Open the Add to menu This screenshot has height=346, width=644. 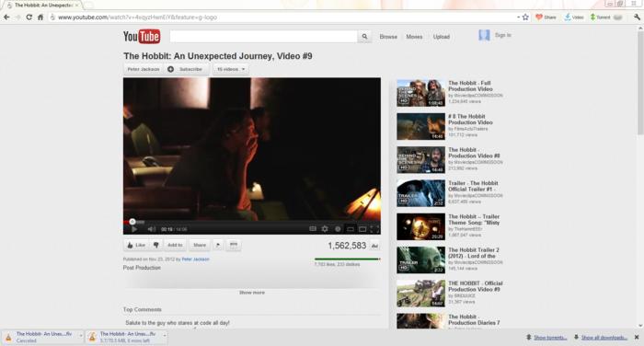tap(175, 245)
